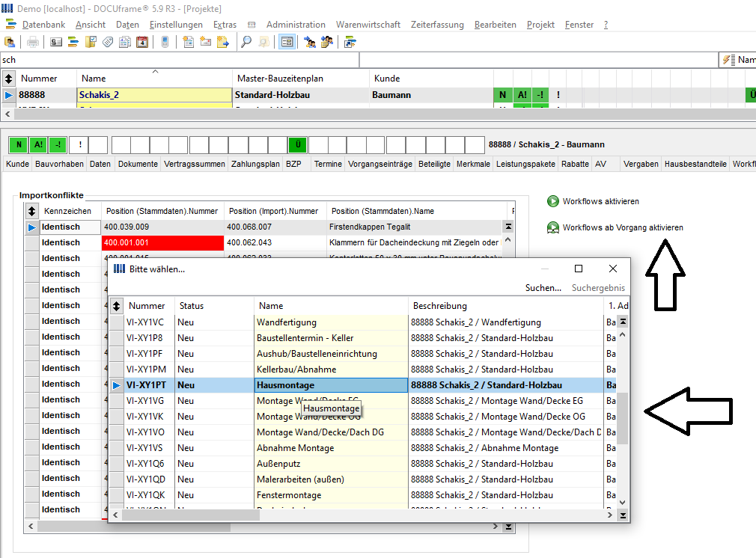Click project name cell Schakis_2

(154, 95)
